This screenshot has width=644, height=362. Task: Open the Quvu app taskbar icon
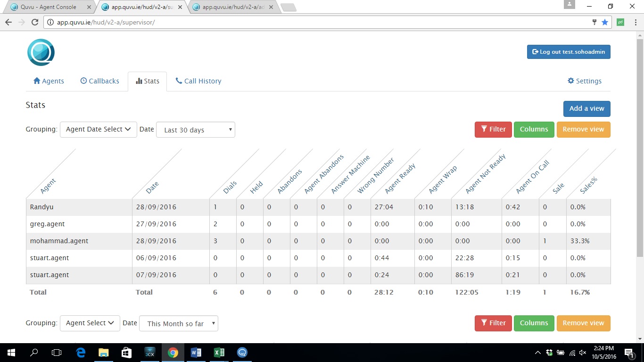point(242,353)
